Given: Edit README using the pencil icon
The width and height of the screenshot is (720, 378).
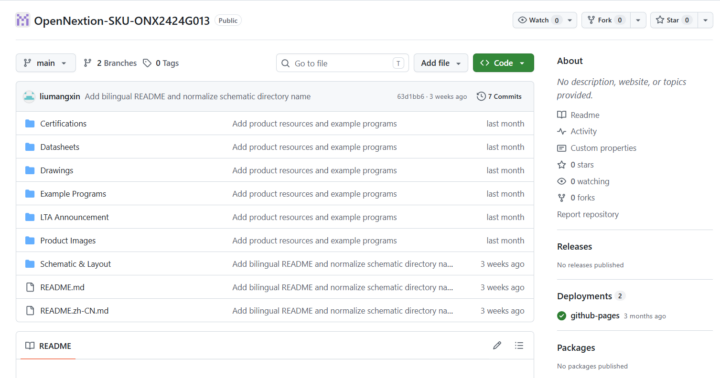Looking at the screenshot, I should point(497,345).
